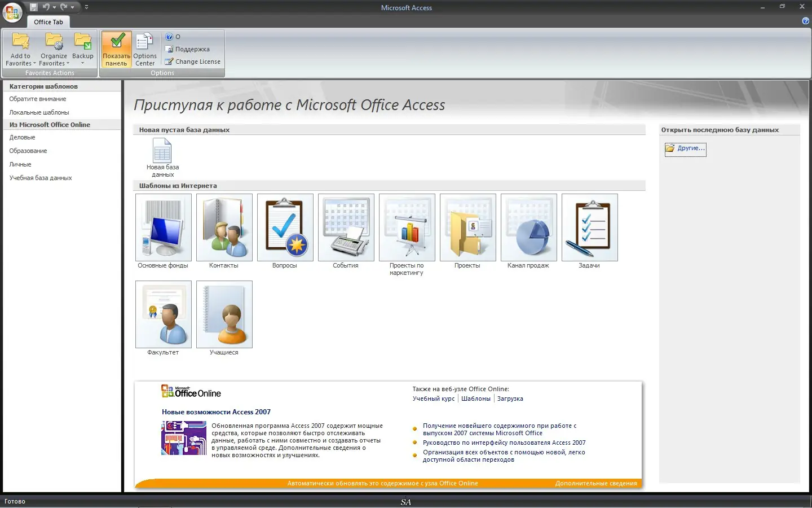Screen dimensions: 812x508
Task: Open the Загрузка link
Action: [x=510, y=398]
